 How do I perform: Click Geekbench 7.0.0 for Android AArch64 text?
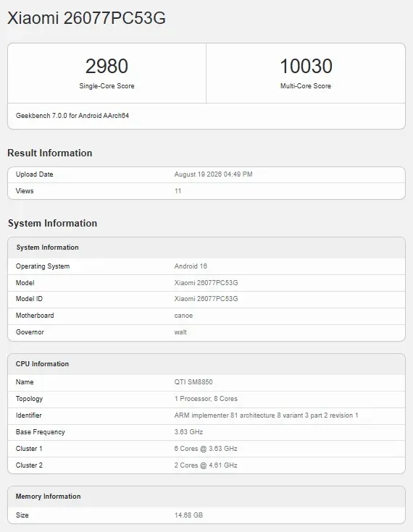tap(72, 116)
